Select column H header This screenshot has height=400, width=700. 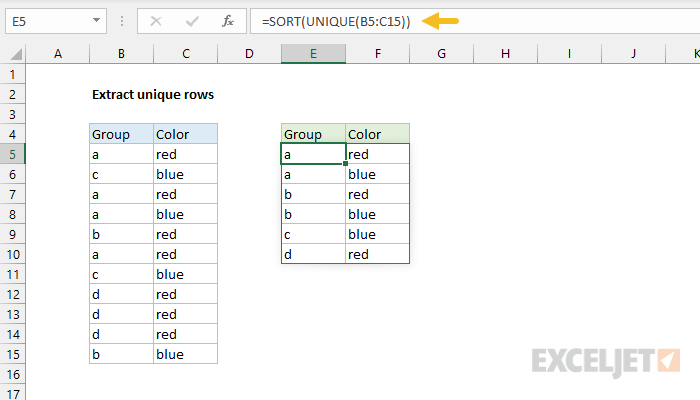[x=505, y=54]
